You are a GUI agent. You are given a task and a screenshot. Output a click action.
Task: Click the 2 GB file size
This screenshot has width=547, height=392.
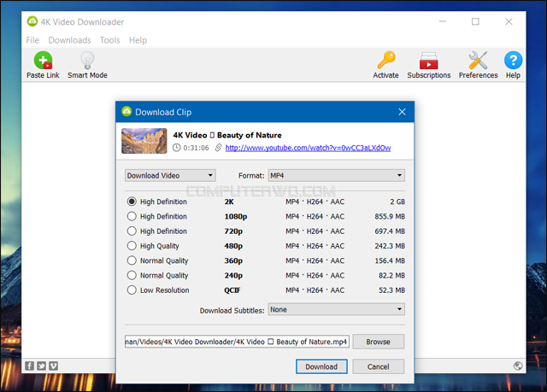pos(397,202)
